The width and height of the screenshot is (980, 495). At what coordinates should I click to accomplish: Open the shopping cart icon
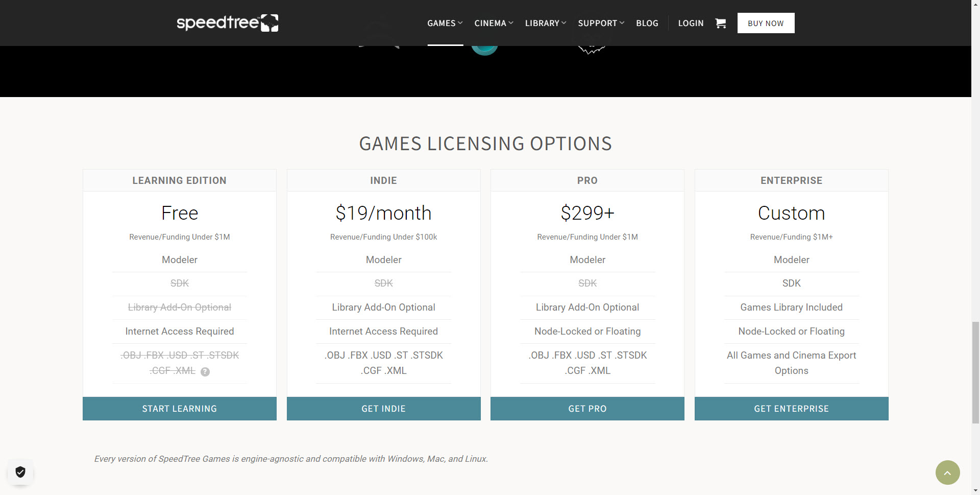tap(720, 23)
